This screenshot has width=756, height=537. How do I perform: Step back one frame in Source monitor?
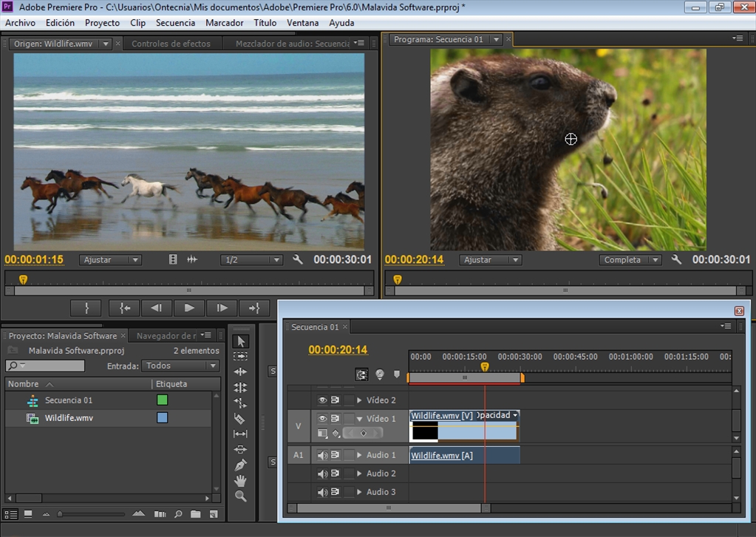[x=156, y=308]
